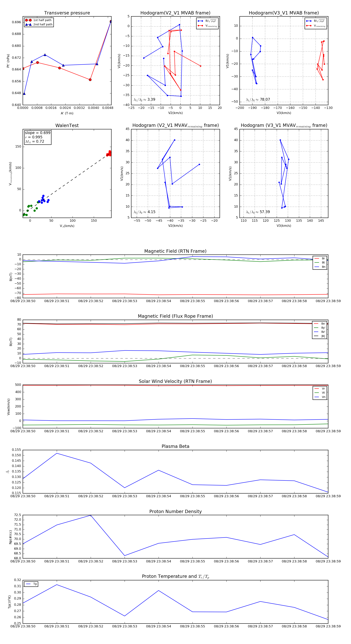
Task: Click the "Magnetic Field (RTN Frame)" title
Action: tap(175, 251)
